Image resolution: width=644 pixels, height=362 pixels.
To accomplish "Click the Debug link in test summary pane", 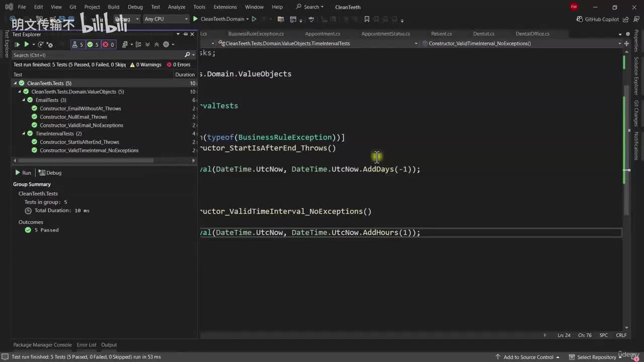I will (x=50, y=172).
